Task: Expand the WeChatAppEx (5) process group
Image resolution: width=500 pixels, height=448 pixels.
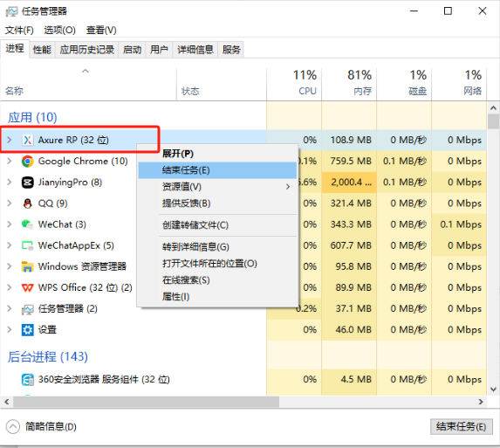Action: click(x=10, y=245)
